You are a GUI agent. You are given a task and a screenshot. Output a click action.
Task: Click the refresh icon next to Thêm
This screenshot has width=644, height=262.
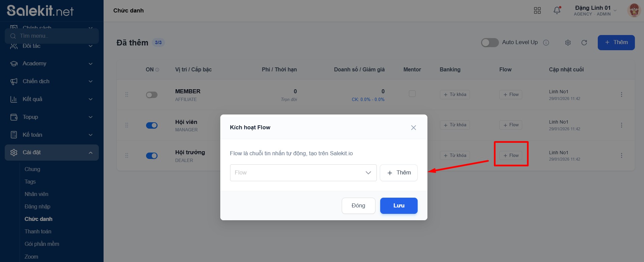pos(584,43)
